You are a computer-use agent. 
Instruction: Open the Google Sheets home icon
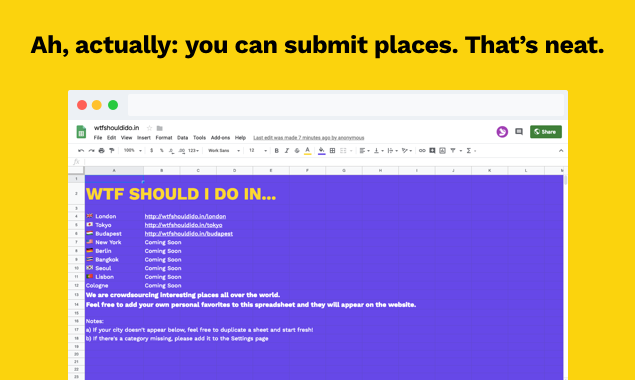81,132
